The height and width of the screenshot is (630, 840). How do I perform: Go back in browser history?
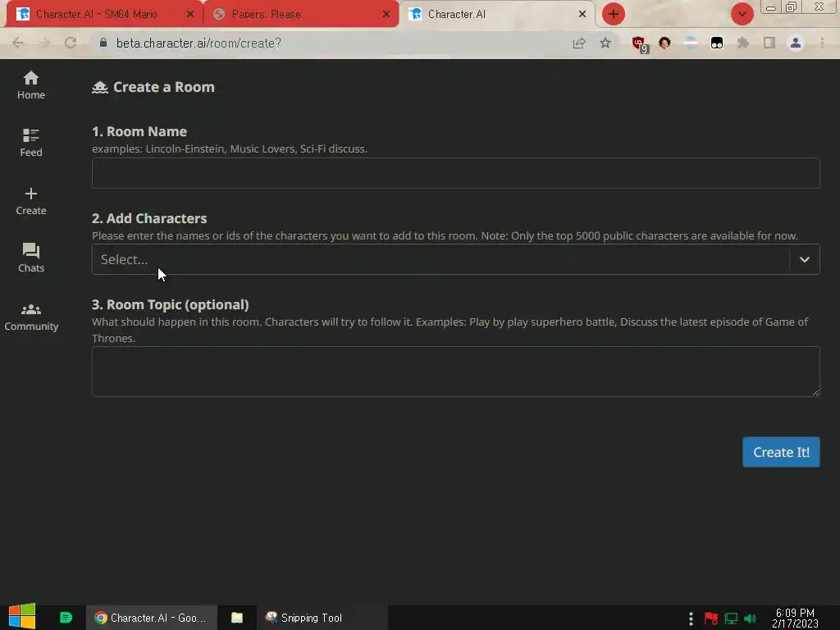tap(18, 43)
